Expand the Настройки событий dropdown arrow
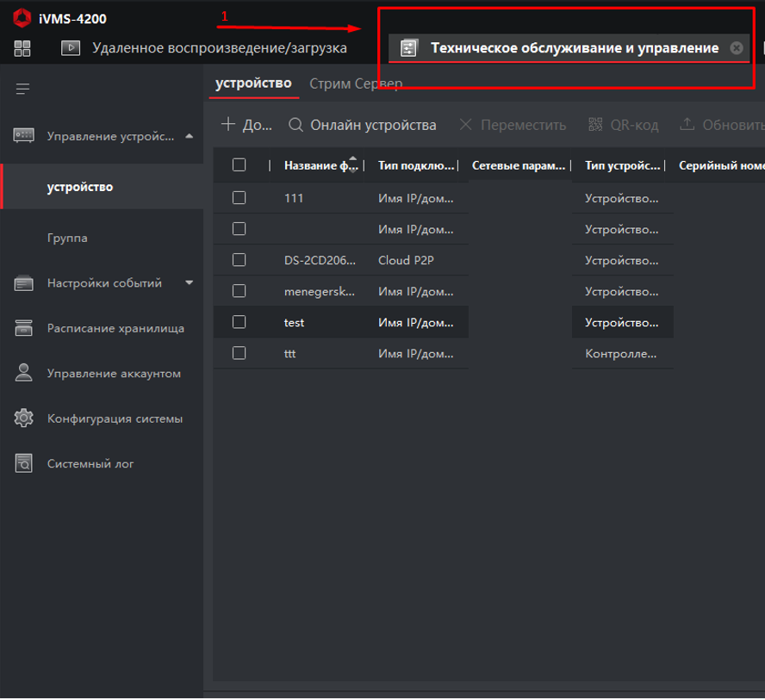The height and width of the screenshot is (700, 765). click(x=190, y=282)
